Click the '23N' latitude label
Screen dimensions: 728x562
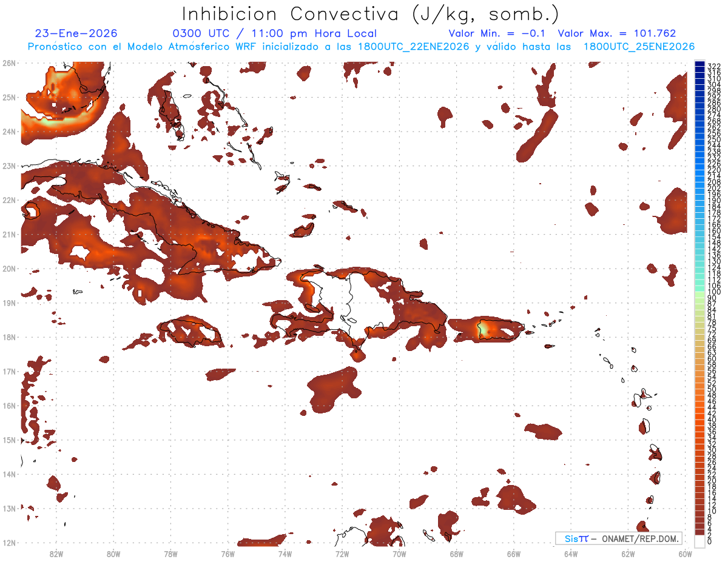[x=8, y=166]
